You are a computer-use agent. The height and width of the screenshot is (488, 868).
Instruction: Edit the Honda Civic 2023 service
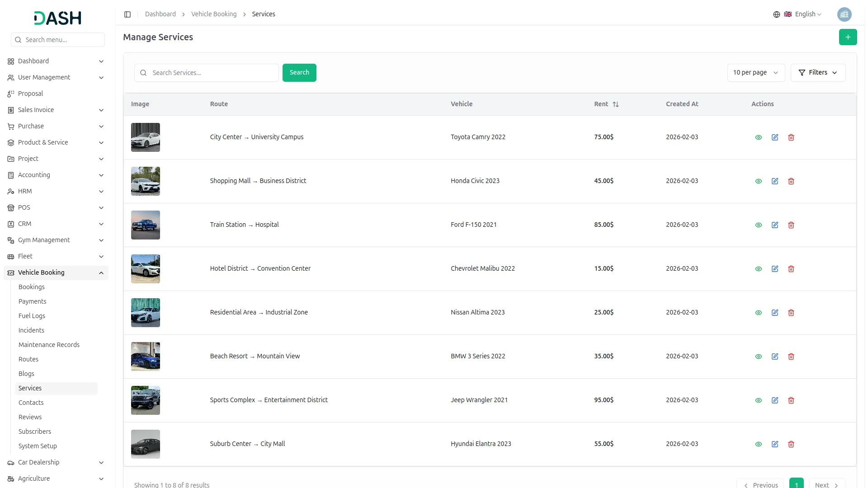pos(775,181)
